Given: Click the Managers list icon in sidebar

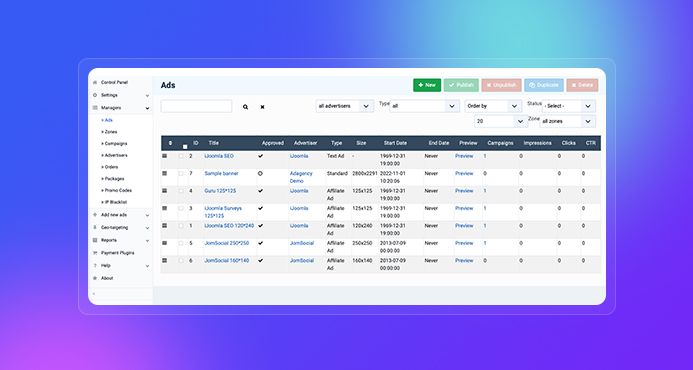Looking at the screenshot, I should click(x=95, y=108).
